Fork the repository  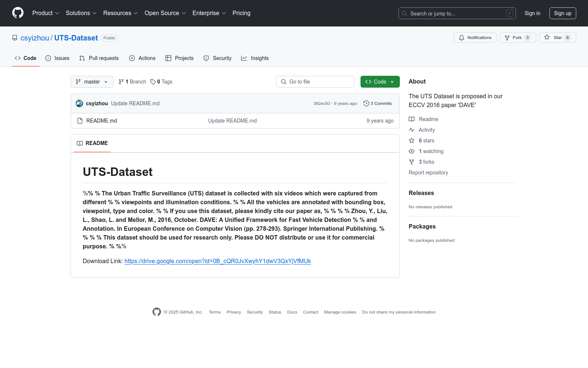tap(517, 38)
